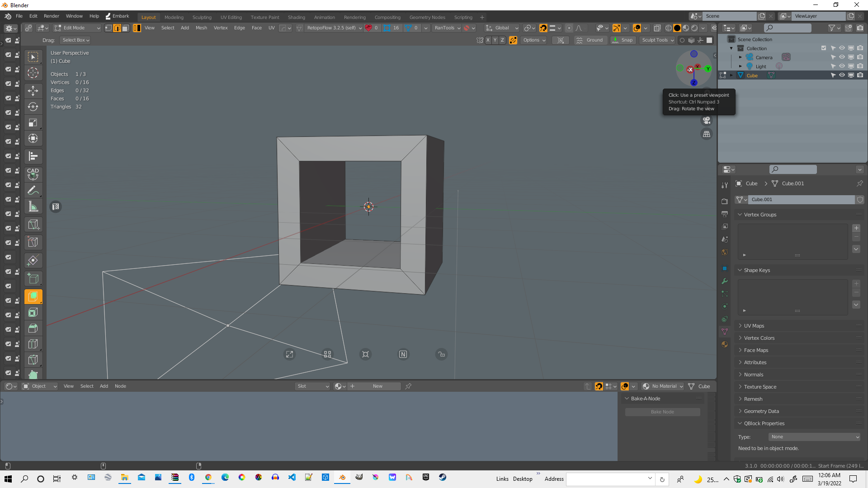The image size is (868, 488).
Task: Toggle Snap button in header
Action: point(623,40)
